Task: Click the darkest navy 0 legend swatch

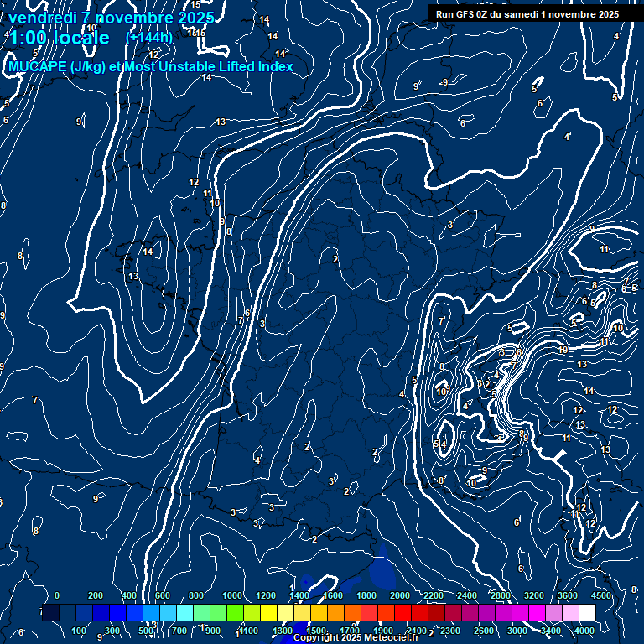Action: 50,613
